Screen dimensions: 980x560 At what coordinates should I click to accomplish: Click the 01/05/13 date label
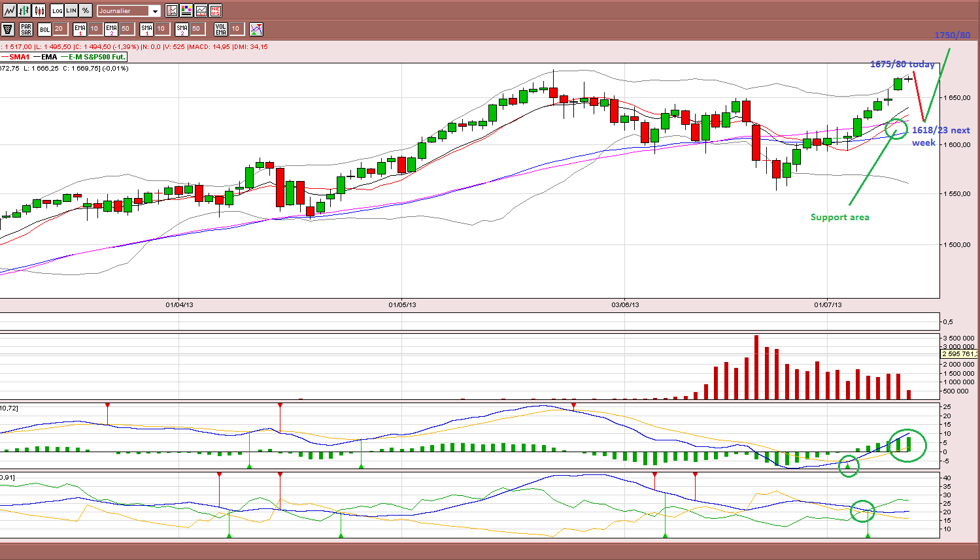(x=402, y=305)
